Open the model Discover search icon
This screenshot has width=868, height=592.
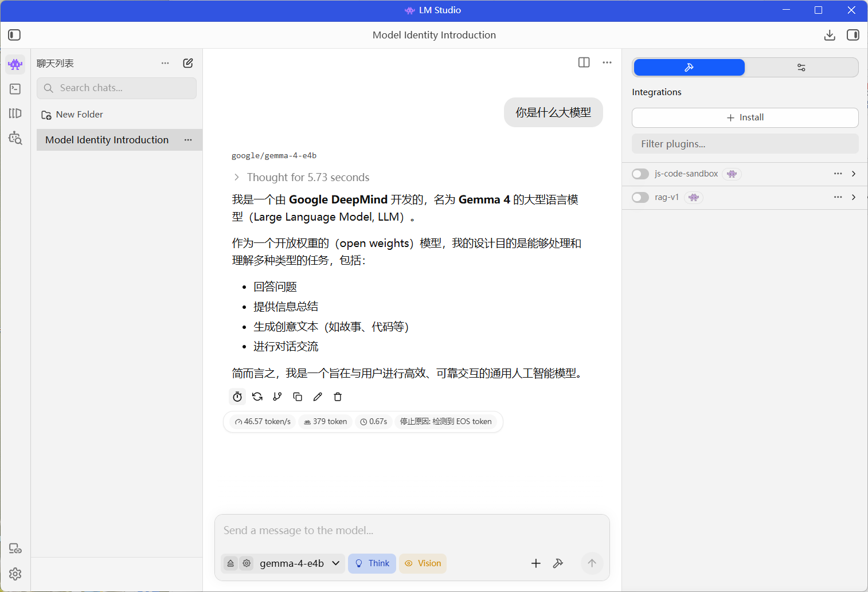15,138
